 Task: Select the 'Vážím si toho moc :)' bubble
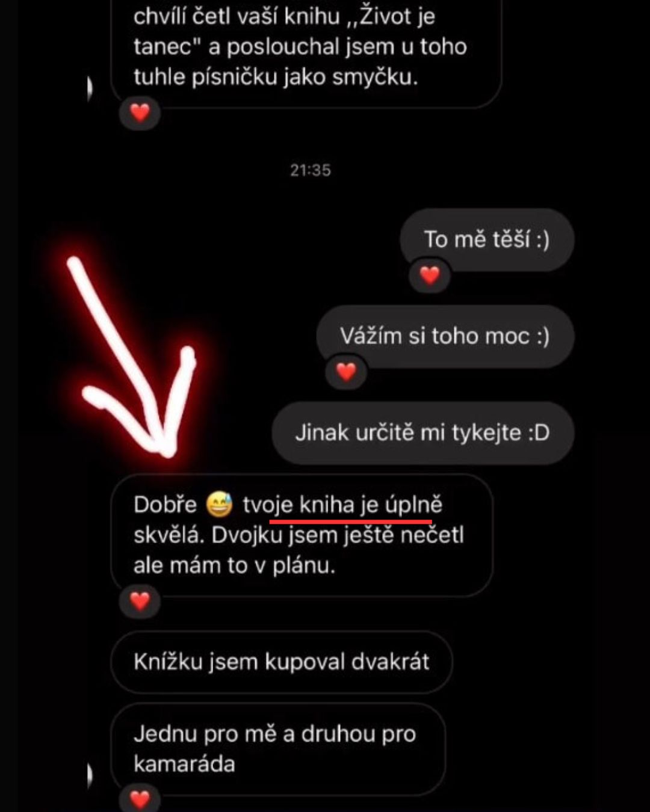[x=445, y=336]
